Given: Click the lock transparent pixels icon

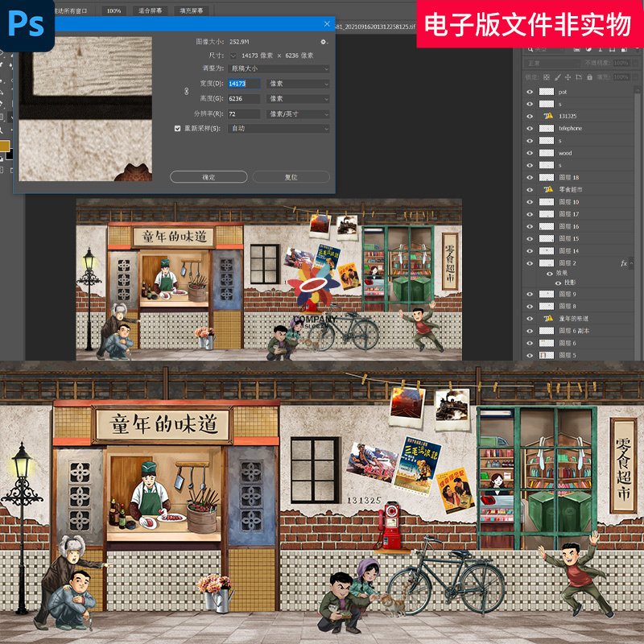Looking at the screenshot, I should tap(547, 77).
